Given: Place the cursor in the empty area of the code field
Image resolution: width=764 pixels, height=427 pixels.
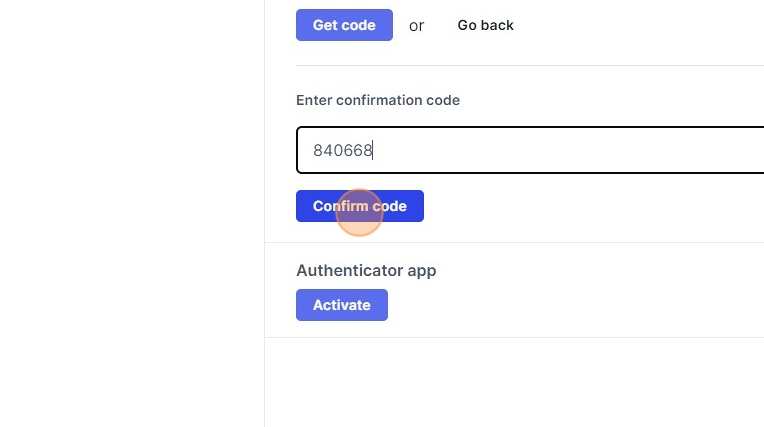Looking at the screenshot, I should pos(565,150).
